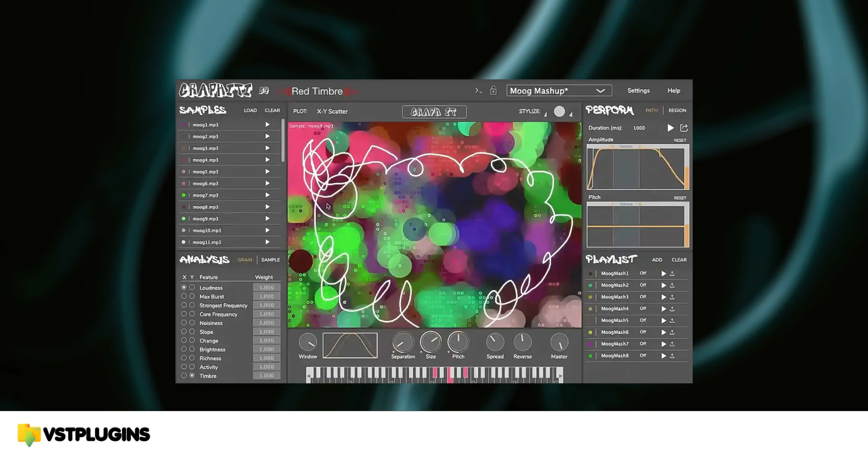Switch Perform to PATH mode
Screen dimensions: 868x460
(651, 110)
